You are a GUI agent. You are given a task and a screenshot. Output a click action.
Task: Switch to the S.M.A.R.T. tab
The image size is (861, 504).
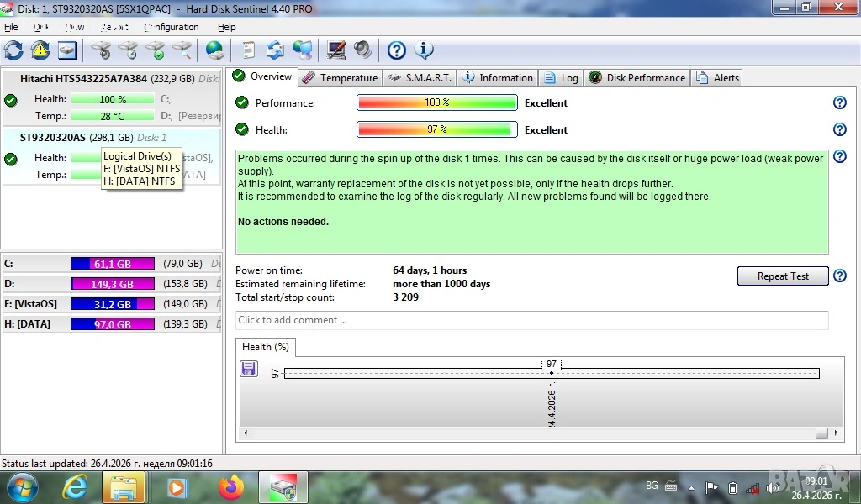click(418, 77)
